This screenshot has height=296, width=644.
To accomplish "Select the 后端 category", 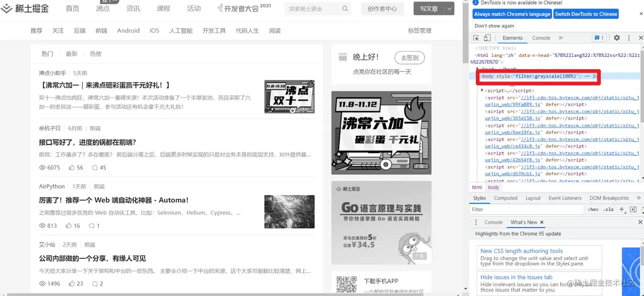I will 80,30.
